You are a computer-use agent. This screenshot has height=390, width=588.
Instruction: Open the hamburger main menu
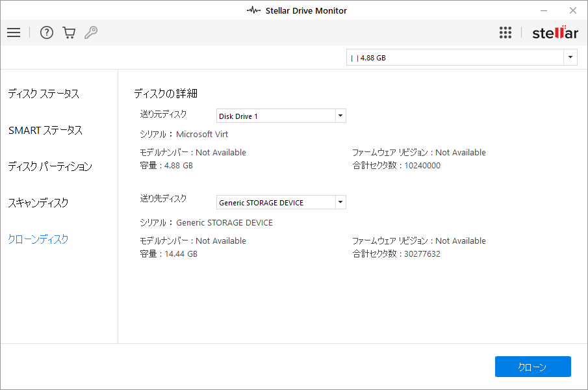(14, 32)
